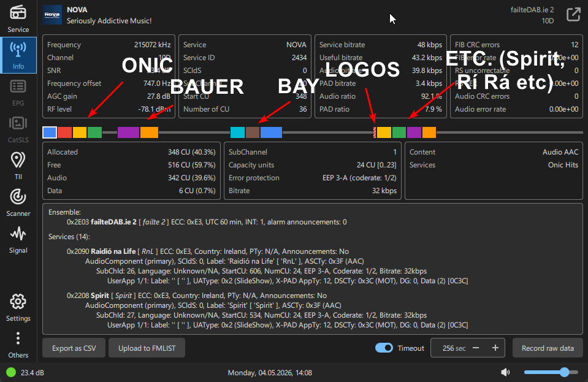Select the brown subchannel block
The width and height of the screenshot is (588, 382).
pos(253,132)
